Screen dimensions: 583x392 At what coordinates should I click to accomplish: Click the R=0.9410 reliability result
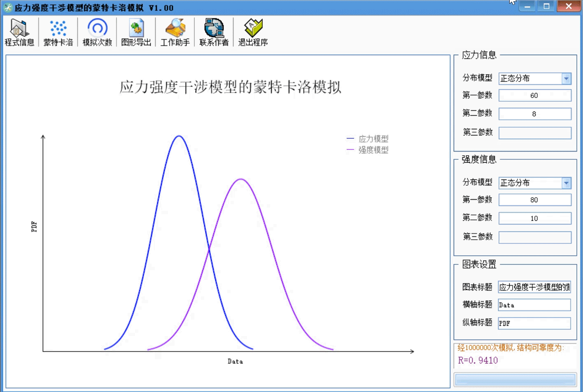[478, 360]
